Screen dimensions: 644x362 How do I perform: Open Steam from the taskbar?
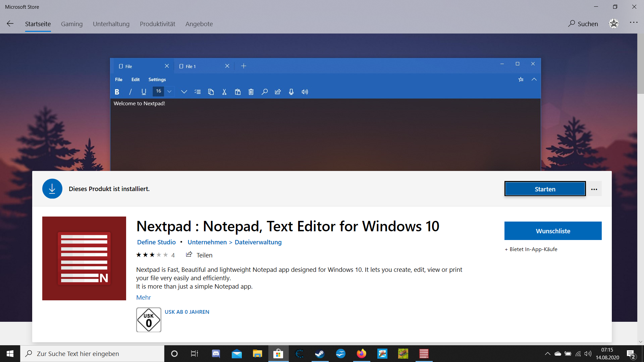[x=320, y=354]
